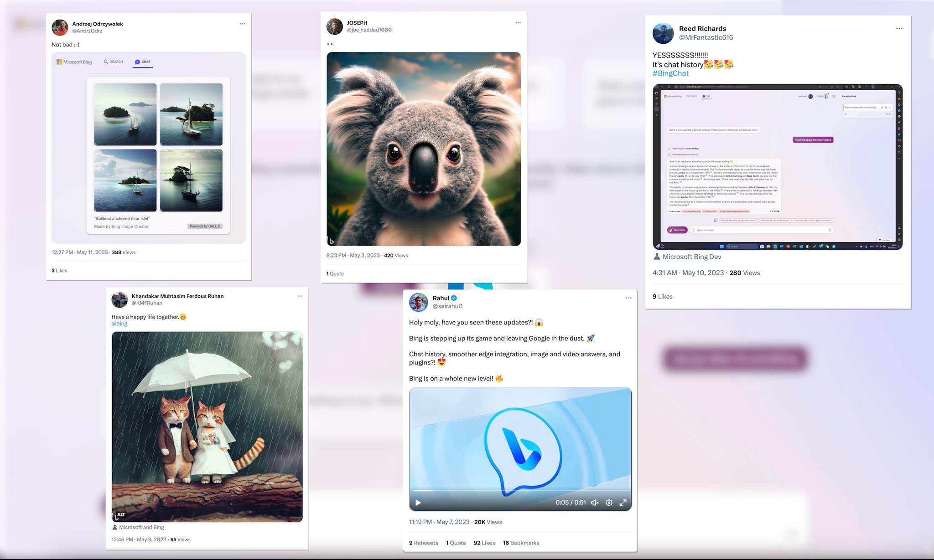
Task: View 92 Likes on Rahul's tweet
Action: click(x=484, y=543)
